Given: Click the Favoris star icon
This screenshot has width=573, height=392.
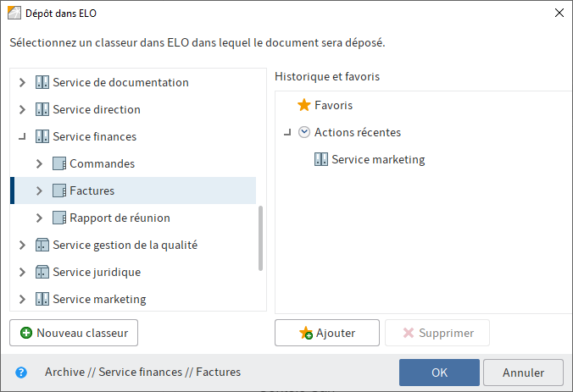Looking at the screenshot, I should [x=303, y=105].
